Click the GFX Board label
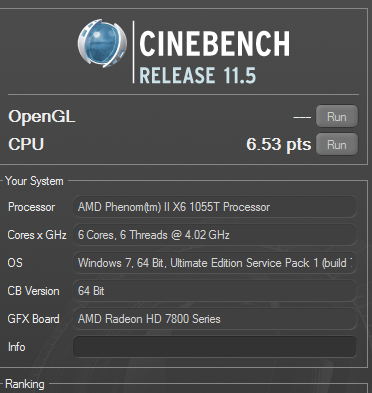The height and width of the screenshot is (393, 372). click(x=33, y=319)
